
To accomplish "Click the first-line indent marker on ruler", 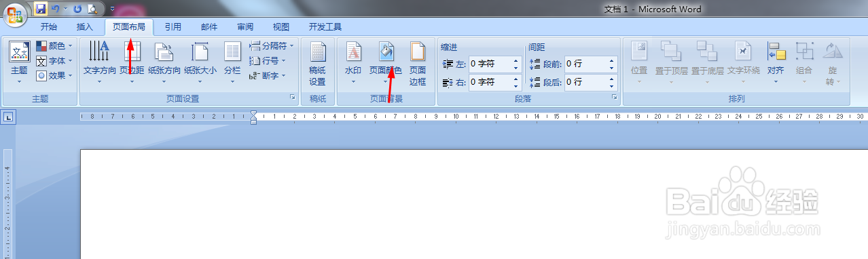I will point(254,113).
